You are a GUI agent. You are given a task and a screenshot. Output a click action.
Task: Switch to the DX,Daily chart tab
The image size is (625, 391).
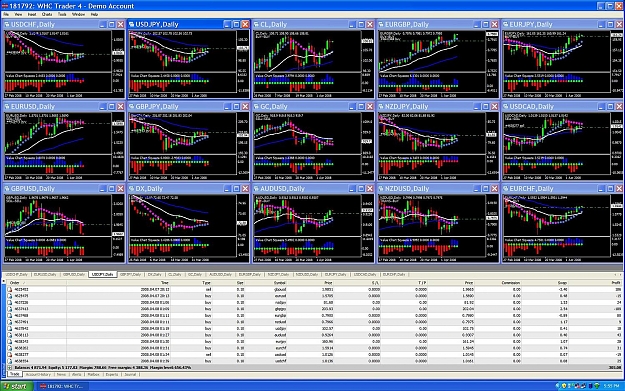point(155,275)
